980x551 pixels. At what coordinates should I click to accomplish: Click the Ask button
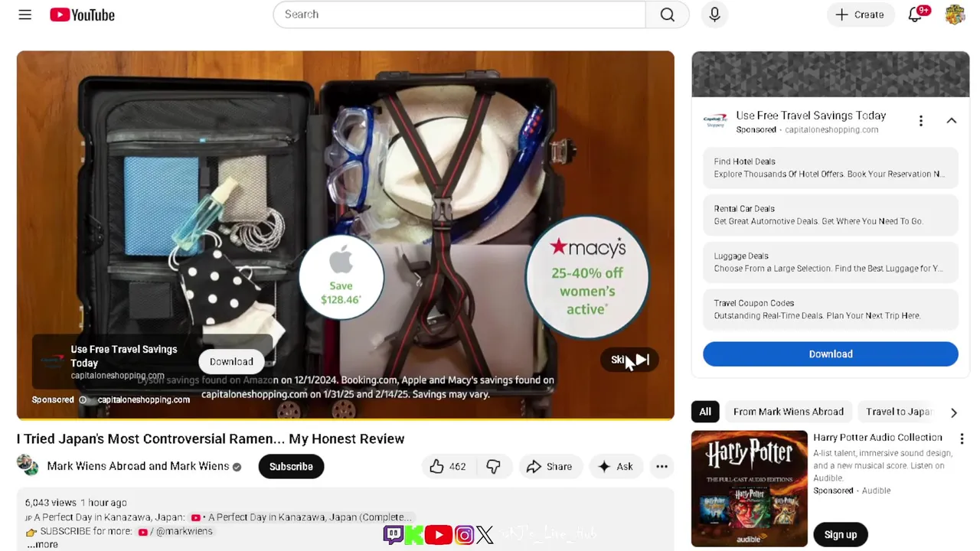coord(615,466)
